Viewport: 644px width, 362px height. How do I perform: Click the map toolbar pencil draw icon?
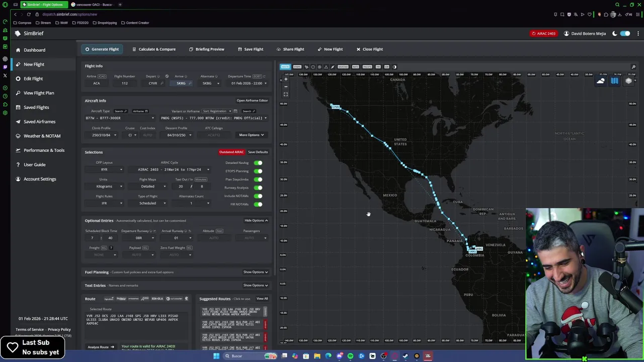coord(332,67)
